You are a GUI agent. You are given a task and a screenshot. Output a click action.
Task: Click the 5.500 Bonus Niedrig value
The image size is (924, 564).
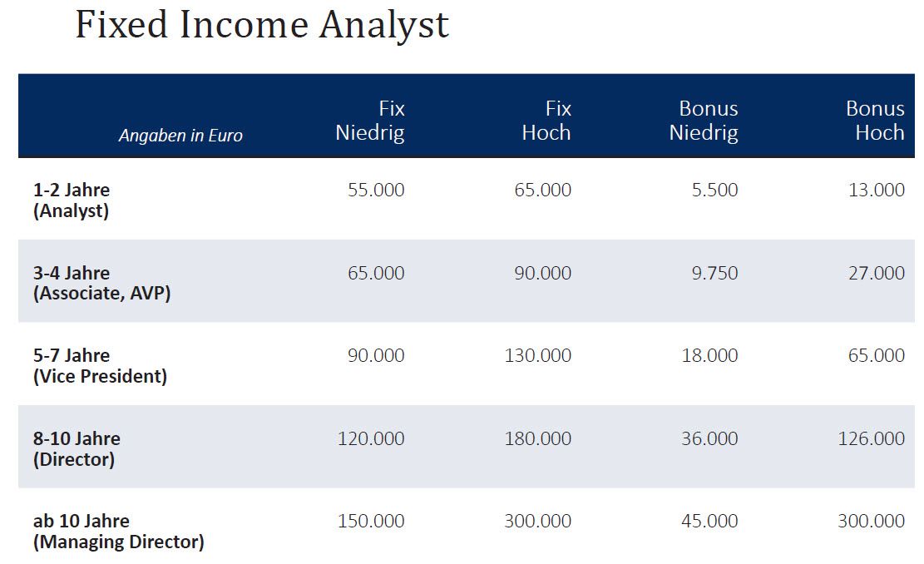point(714,190)
